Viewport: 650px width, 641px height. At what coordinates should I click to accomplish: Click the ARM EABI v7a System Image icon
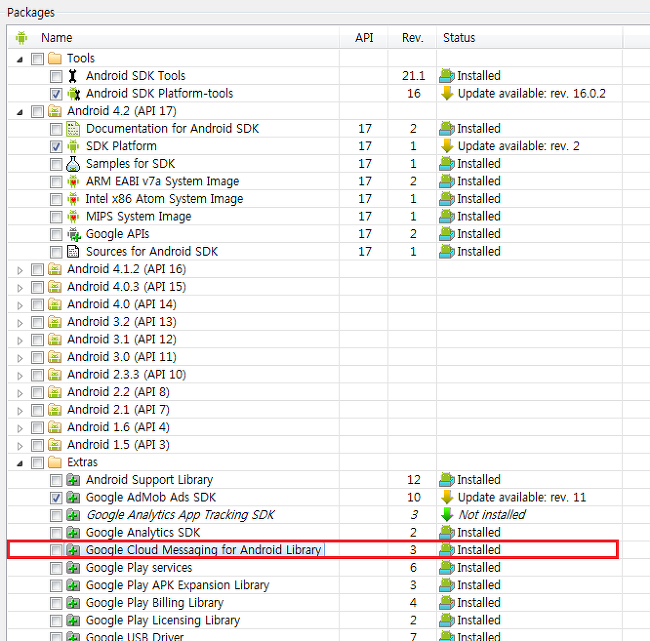click(73, 182)
